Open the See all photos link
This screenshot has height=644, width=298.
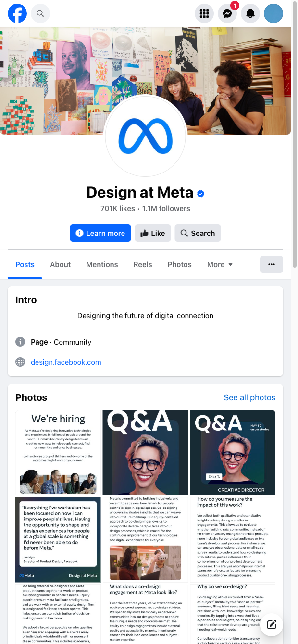click(x=249, y=397)
